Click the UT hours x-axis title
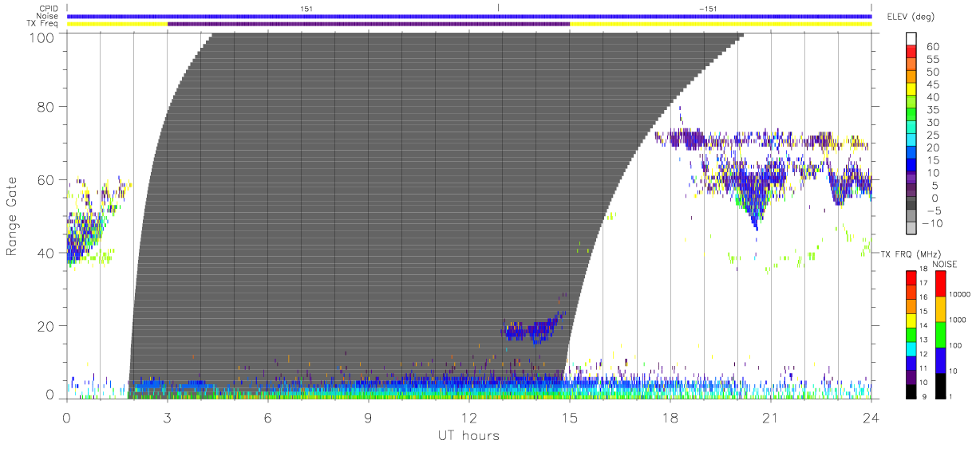Image resolution: width=980 pixels, height=452 pixels. click(x=468, y=436)
